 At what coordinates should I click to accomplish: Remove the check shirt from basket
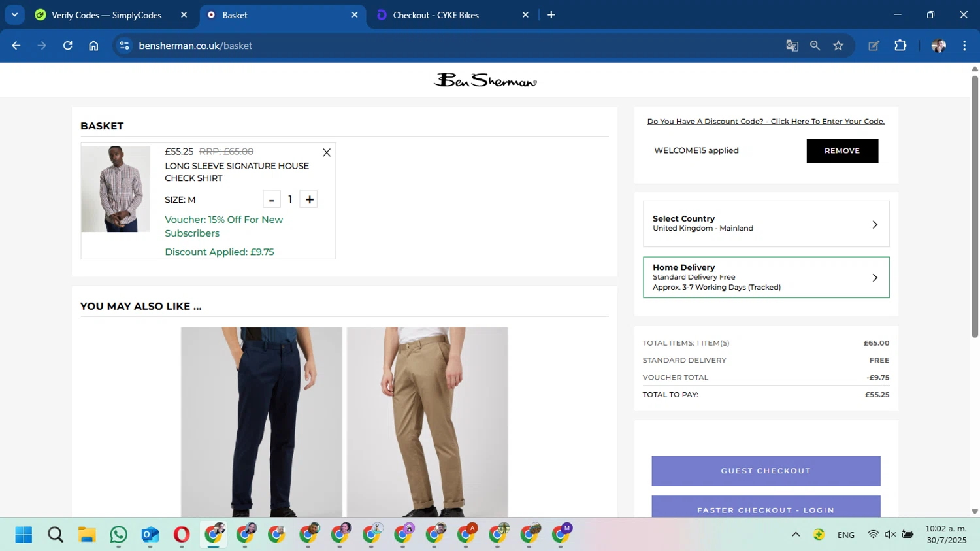(327, 152)
